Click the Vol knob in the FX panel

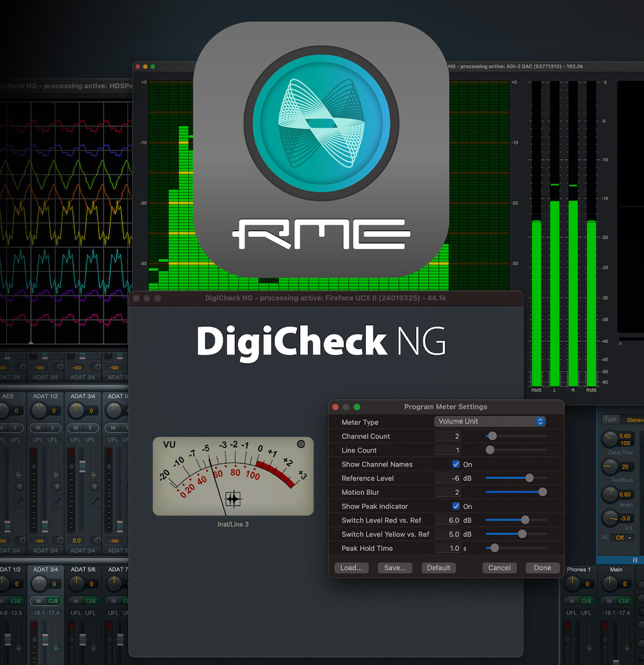[x=611, y=519]
